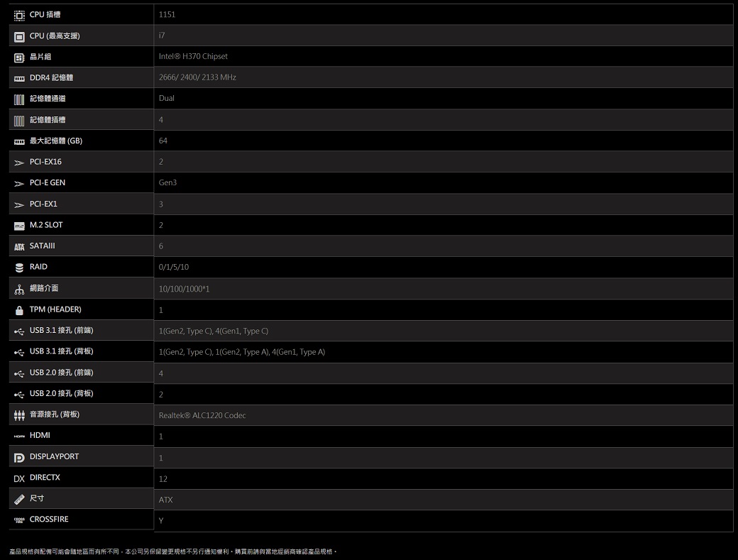Click the TPM header lock icon
The width and height of the screenshot is (738, 560).
[19, 310]
